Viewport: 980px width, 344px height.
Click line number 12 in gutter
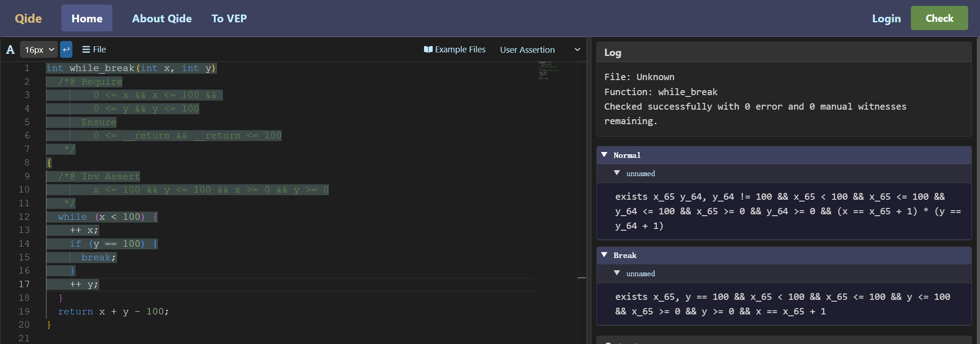[x=24, y=217]
